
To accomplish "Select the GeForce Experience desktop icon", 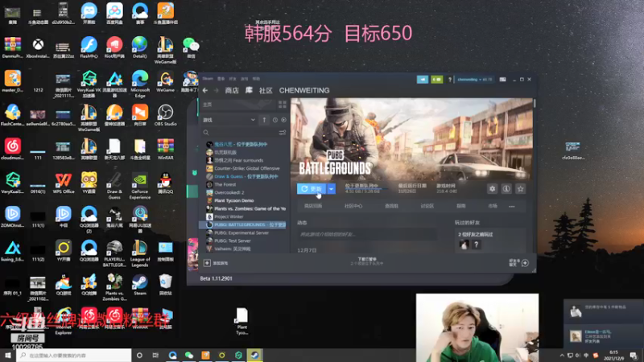I will tap(140, 186).
